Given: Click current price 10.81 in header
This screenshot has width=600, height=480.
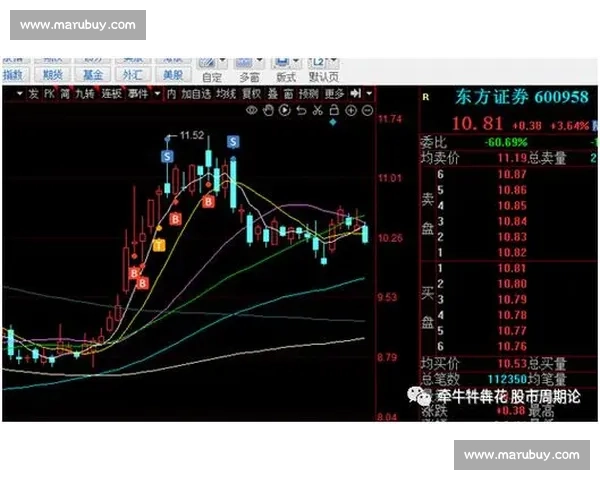Looking at the screenshot, I should [478, 123].
